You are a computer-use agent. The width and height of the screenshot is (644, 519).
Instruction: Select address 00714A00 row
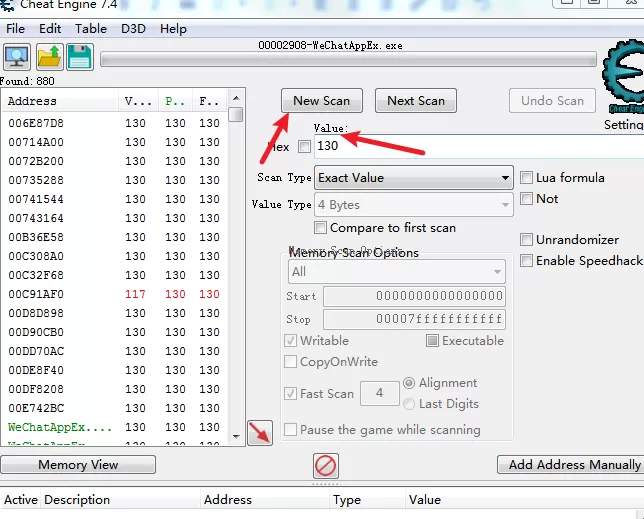point(115,142)
